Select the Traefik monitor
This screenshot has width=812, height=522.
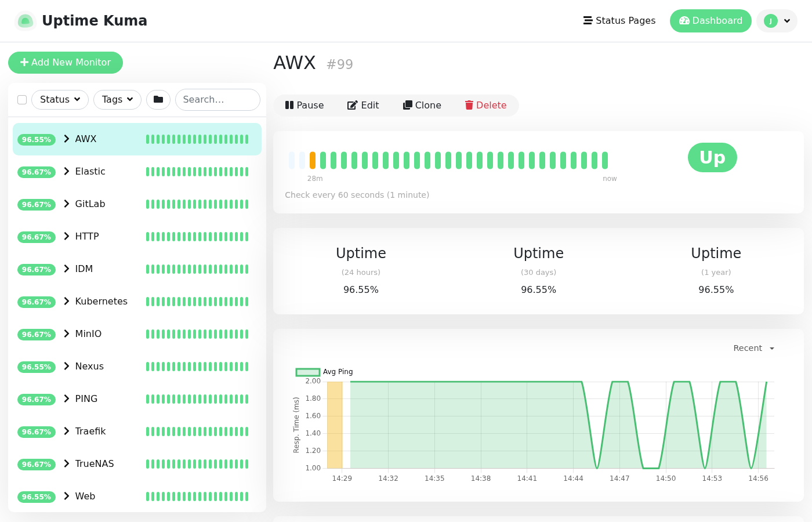(137, 432)
